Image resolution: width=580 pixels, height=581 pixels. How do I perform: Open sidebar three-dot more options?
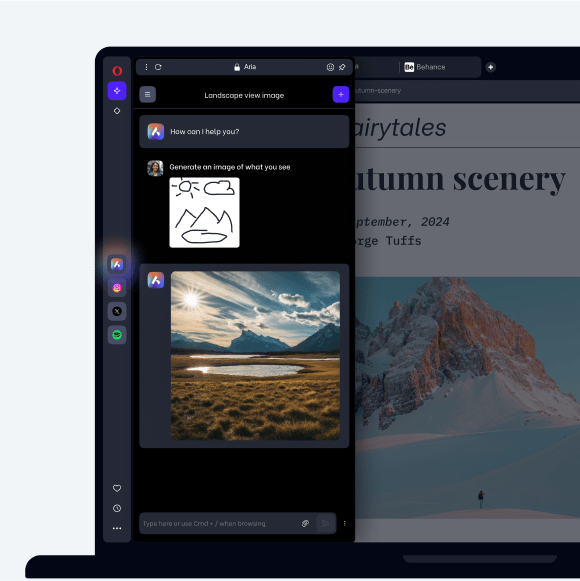117,528
